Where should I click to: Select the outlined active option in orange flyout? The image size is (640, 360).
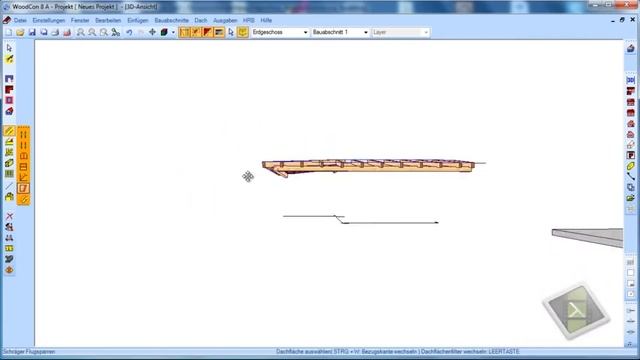pyautogui.click(x=23, y=188)
